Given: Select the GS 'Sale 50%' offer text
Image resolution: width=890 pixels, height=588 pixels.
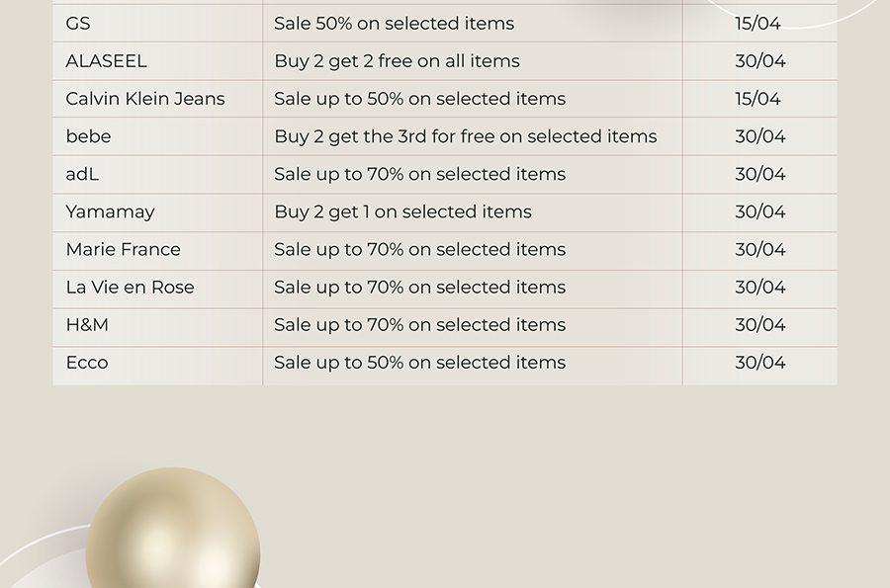Looking at the screenshot, I should click(394, 24).
